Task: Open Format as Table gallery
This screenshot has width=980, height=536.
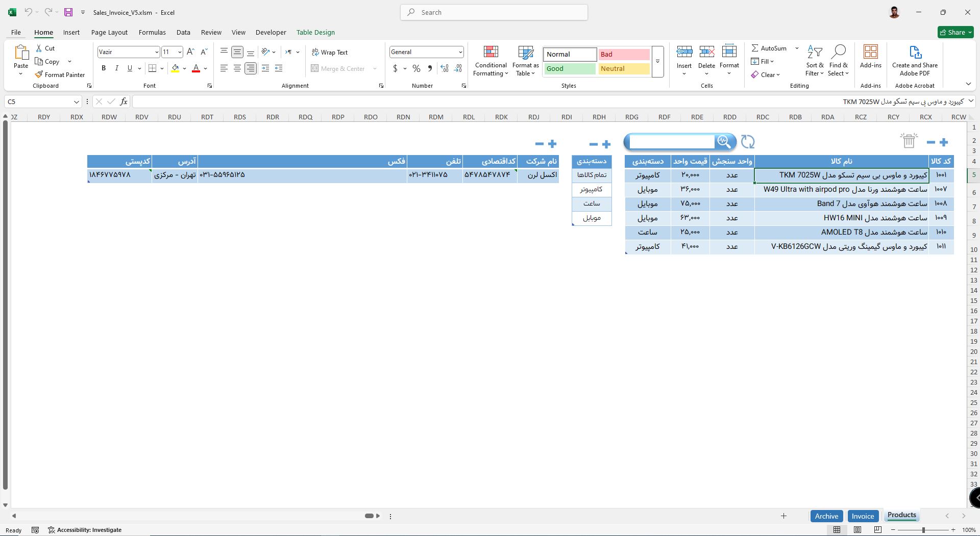Action: pos(525,61)
